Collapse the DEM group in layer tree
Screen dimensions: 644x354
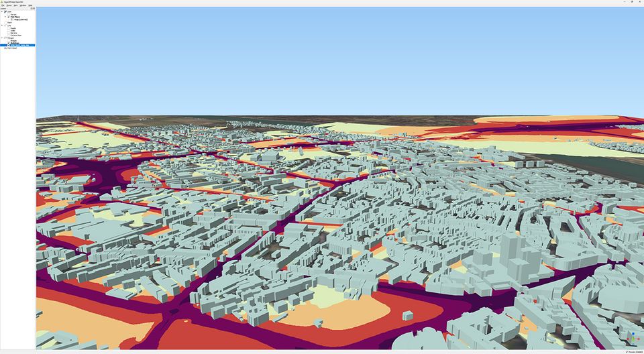[2, 11]
